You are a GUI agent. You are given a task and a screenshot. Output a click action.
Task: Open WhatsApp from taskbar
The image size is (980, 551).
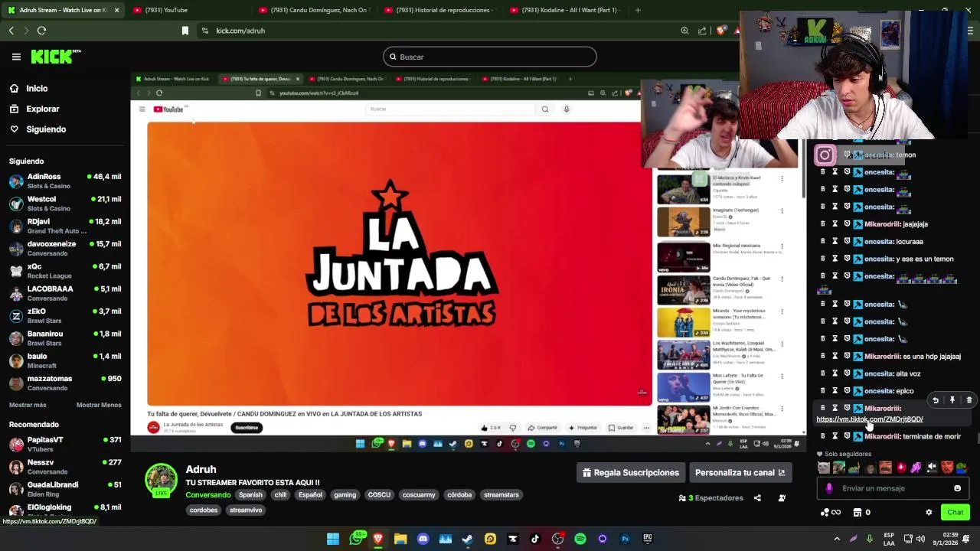(356, 539)
